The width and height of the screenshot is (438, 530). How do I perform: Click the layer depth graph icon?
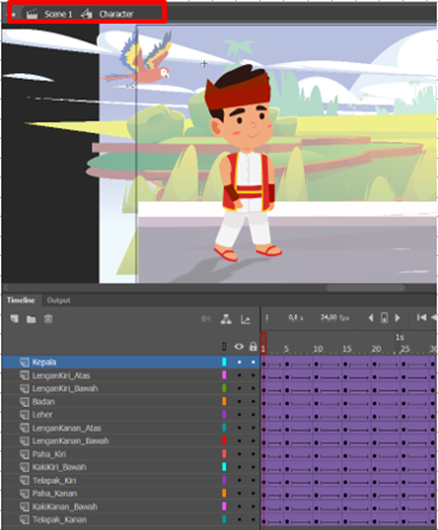245,319
